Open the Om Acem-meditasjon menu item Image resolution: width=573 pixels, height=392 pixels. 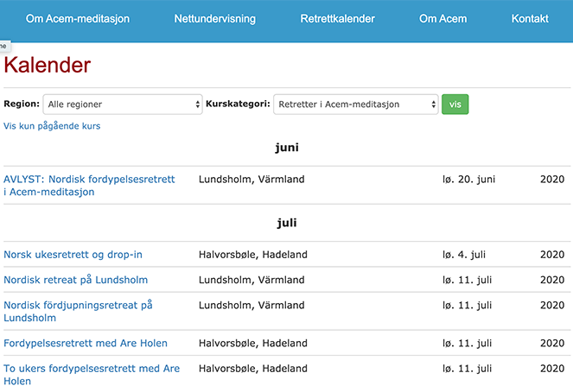[78, 19]
